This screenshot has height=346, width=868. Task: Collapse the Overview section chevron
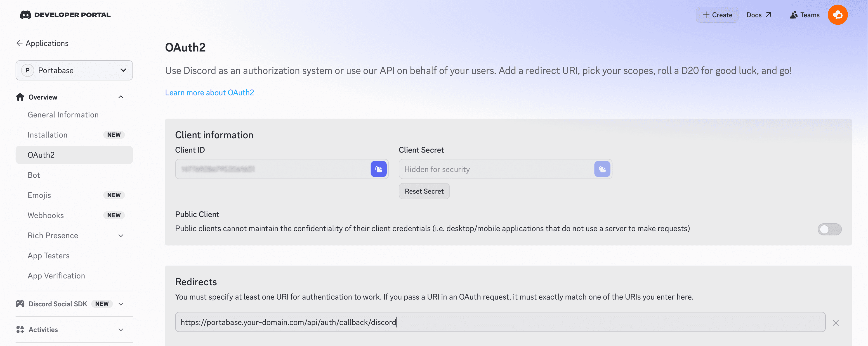(x=121, y=97)
